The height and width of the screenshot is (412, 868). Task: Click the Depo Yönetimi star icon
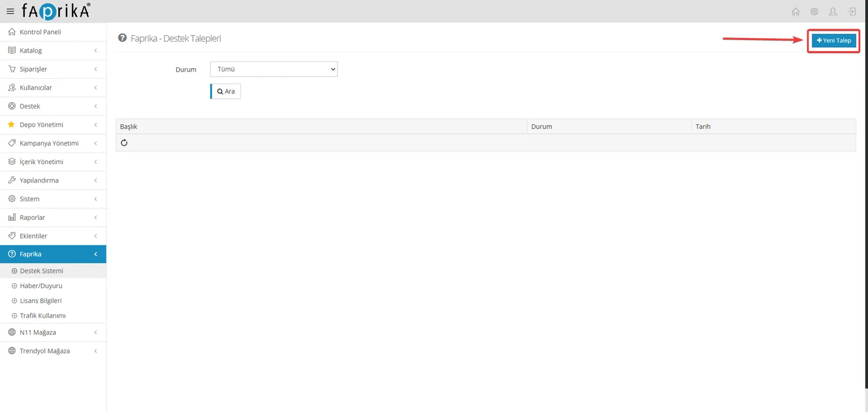[11, 124]
